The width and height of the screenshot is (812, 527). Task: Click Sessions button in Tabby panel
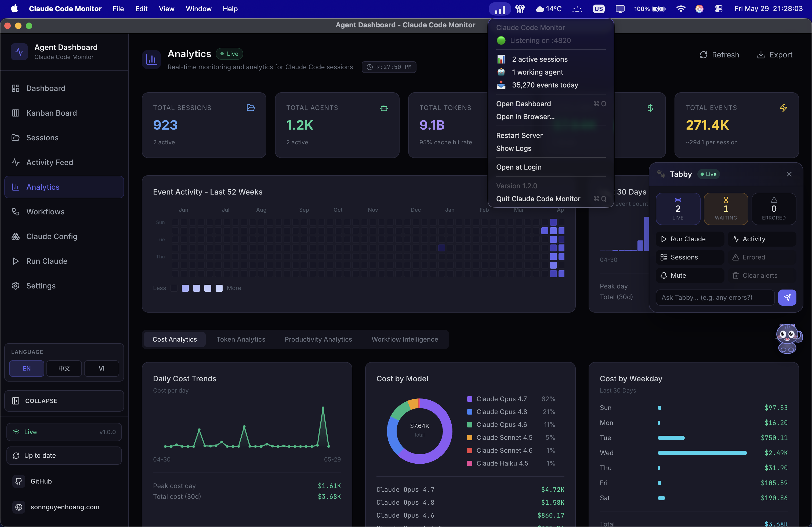(690, 257)
